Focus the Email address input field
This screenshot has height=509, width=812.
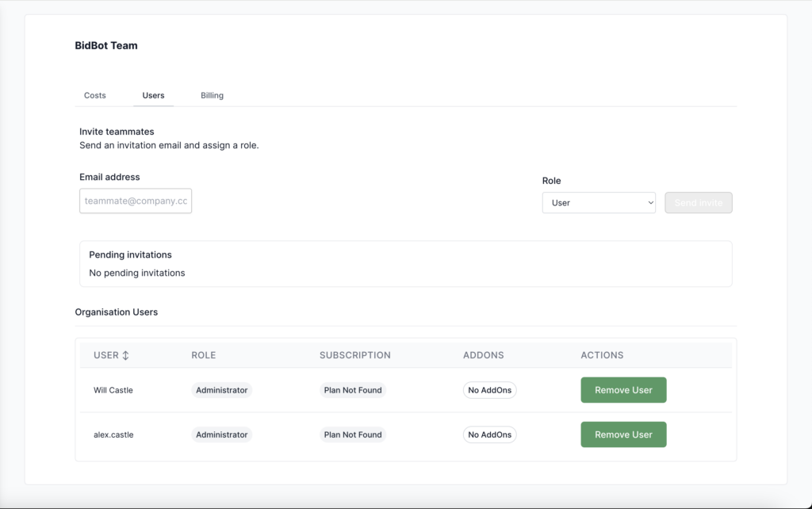[x=136, y=201]
